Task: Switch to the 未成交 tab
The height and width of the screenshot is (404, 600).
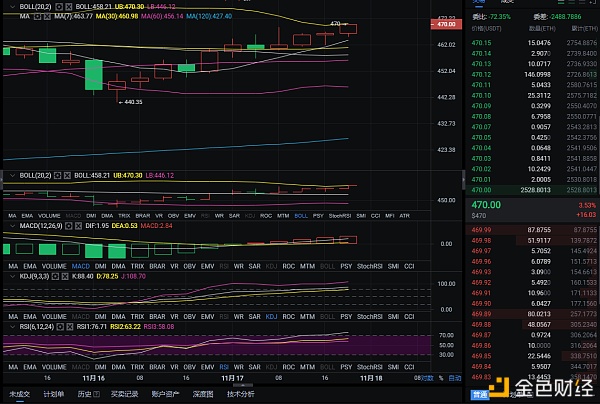Action: point(20,394)
